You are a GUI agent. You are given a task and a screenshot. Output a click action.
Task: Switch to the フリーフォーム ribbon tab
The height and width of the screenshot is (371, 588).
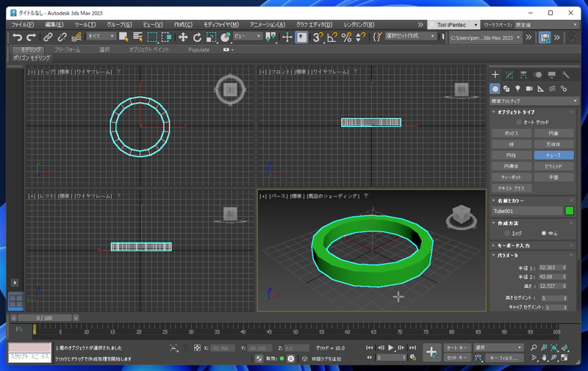(x=67, y=49)
